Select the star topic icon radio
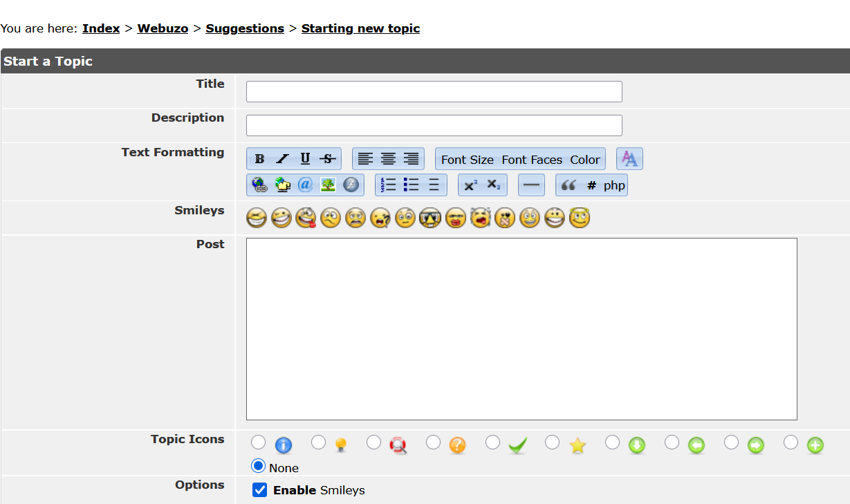Image resolution: width=850 pixels, height=504 pixels. [x=552, y=442]
